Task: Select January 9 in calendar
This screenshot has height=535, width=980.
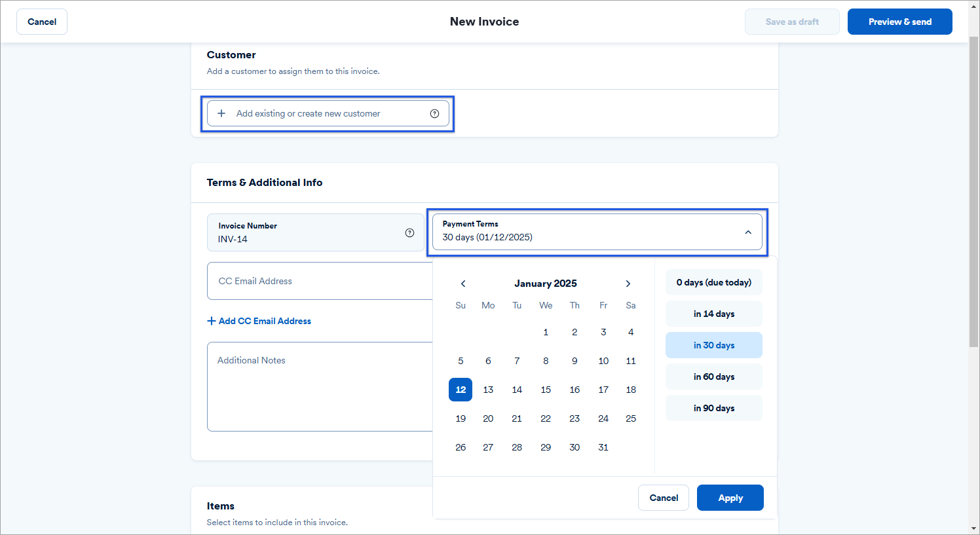Action: pyautogui.click(x=575, y=361)
